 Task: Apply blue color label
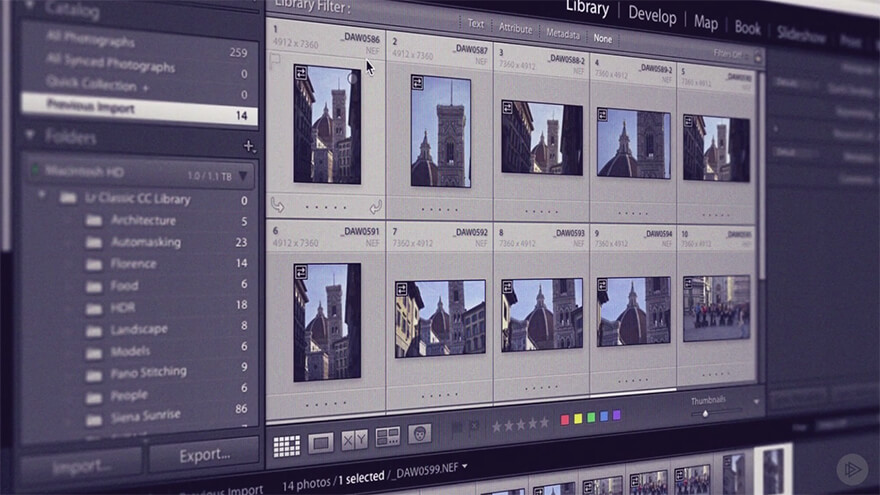[x=604, y=416]
